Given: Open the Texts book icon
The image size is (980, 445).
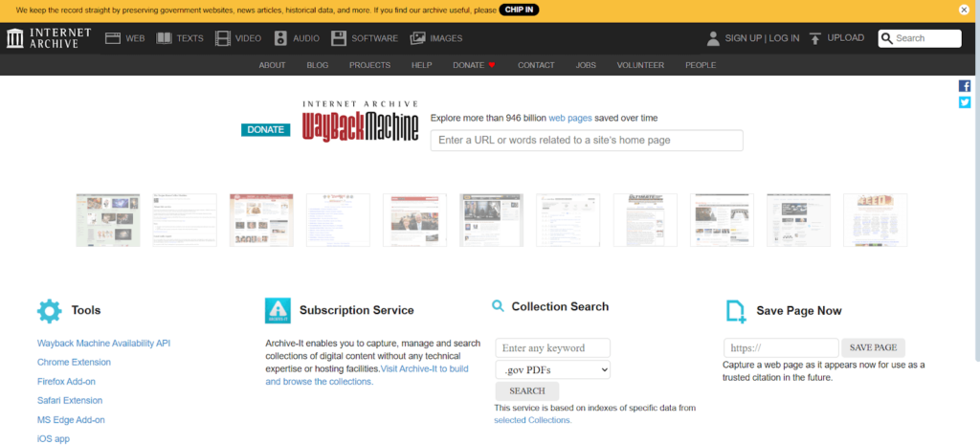Looking at the screenshot, I should (x=164, y=38).
